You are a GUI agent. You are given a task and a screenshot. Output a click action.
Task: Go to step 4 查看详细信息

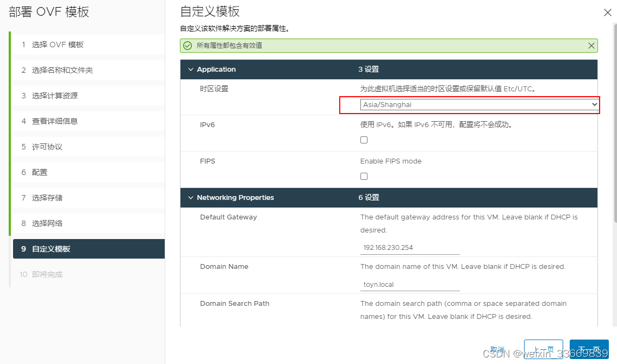[89, 121]
